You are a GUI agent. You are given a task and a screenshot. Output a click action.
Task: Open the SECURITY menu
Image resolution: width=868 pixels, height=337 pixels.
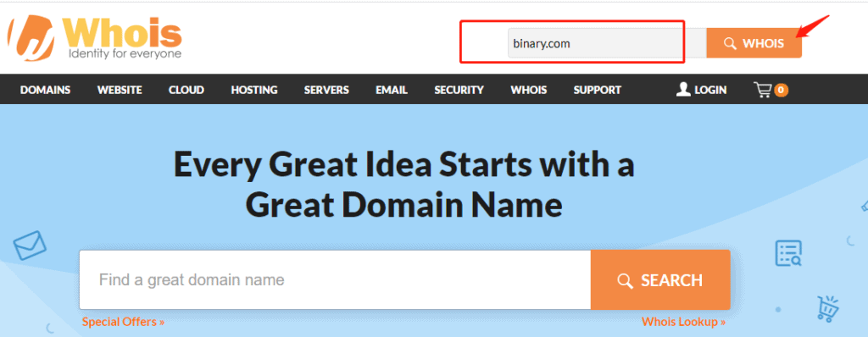click(x=459, y=90)
